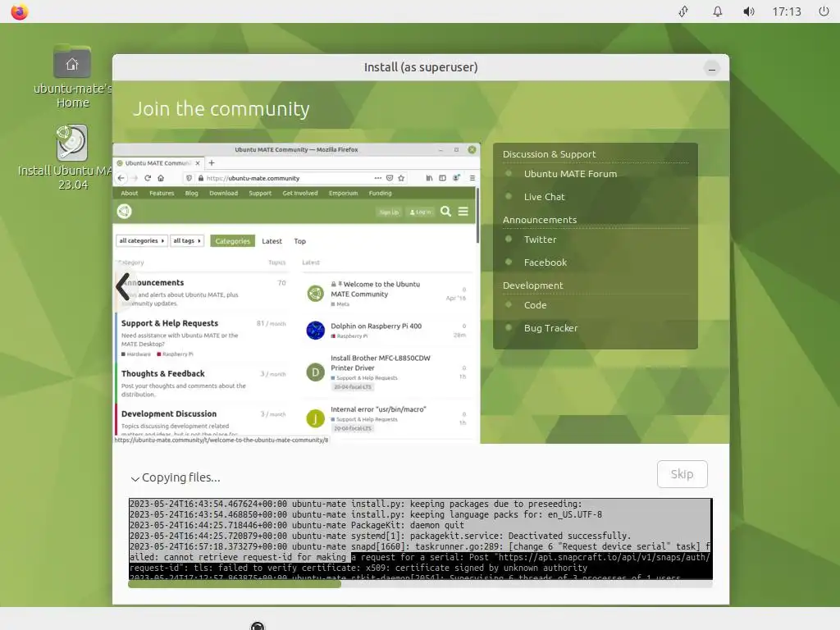Click the 'Support & Help Requests' category in the slide

tap(170, 323)
